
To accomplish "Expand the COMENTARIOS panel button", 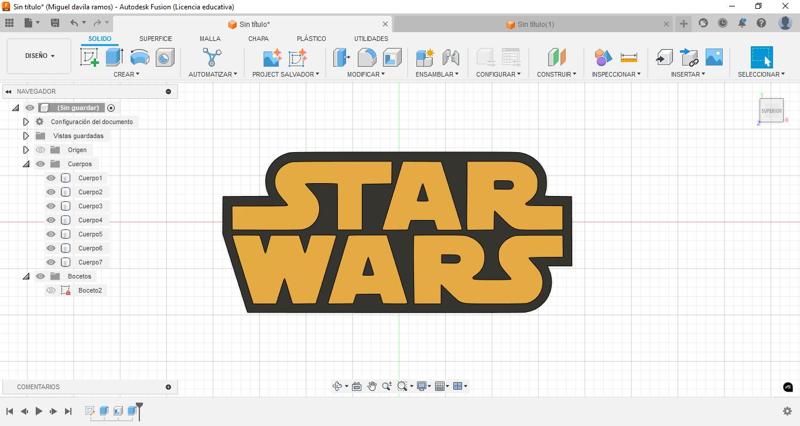I will point(168,387).
